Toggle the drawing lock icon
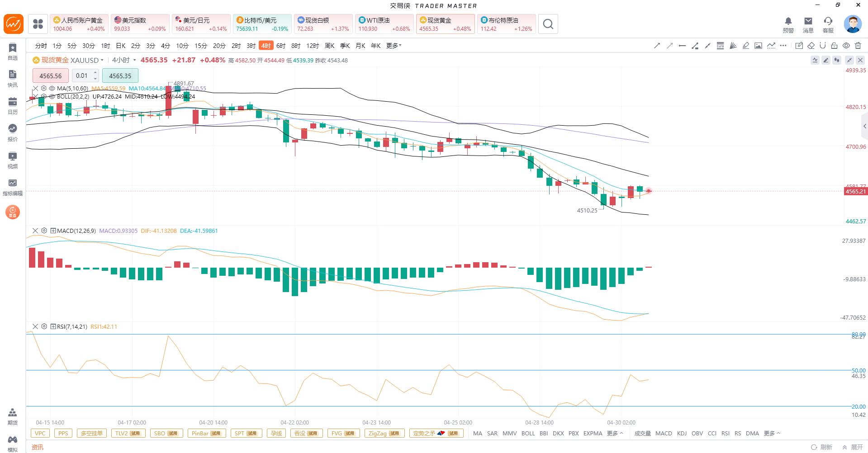The width and height of the screenshot is (868, 453). pyautogui.click(x=835, y=46)
